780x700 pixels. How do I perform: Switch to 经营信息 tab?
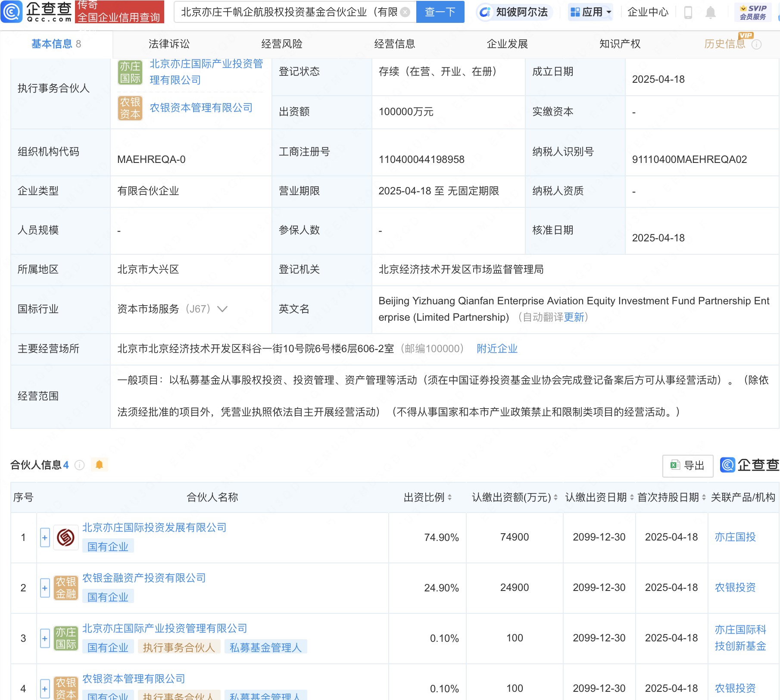click(x=395, y=44)
